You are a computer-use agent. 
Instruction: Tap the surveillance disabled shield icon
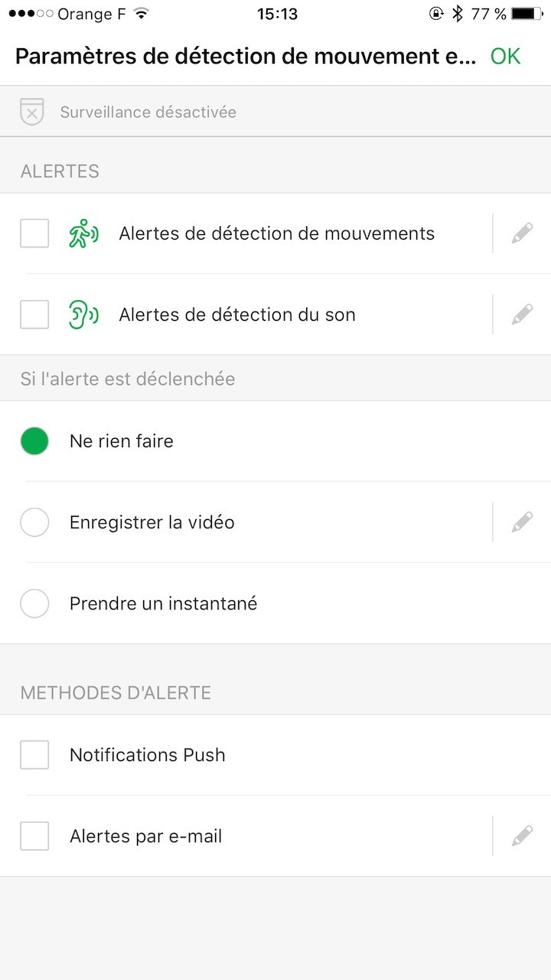coord(31,112)
